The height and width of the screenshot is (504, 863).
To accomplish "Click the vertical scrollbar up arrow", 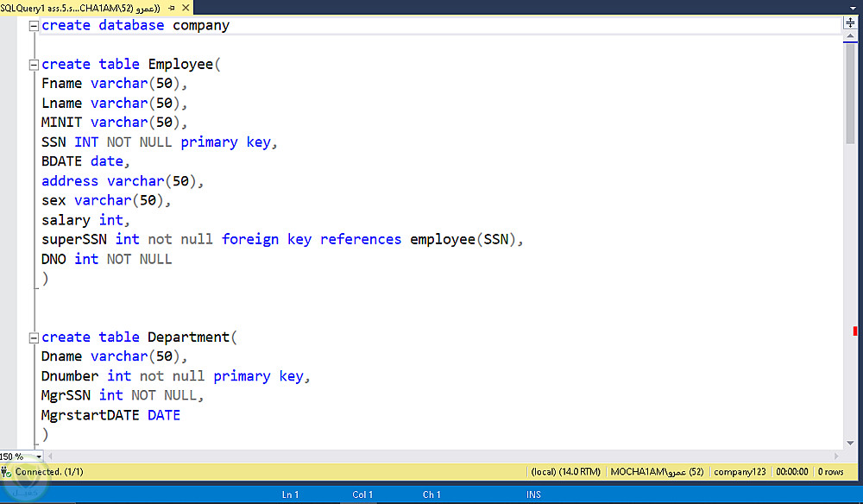I will 850,36.
